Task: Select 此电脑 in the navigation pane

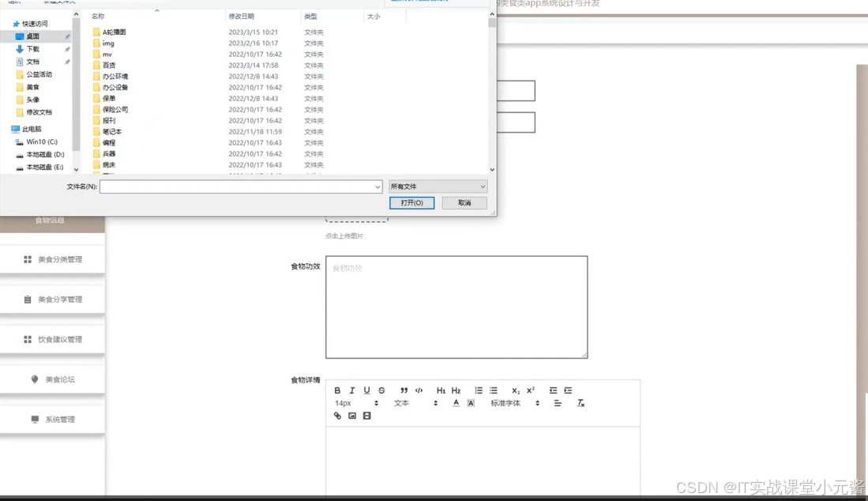Action: (32, 129)
